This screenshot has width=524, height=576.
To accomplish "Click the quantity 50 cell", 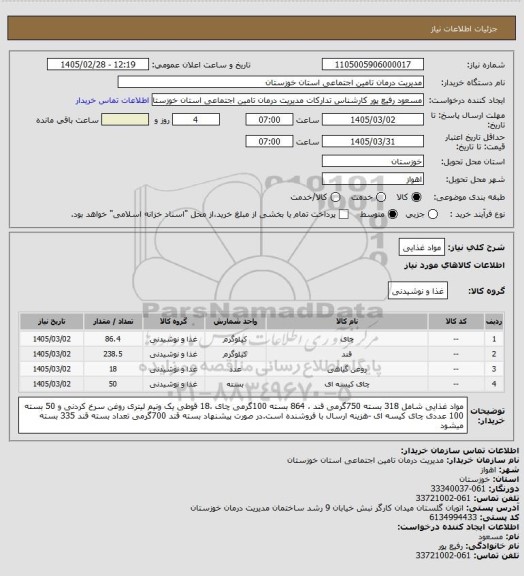I will [x=113, y=384].
